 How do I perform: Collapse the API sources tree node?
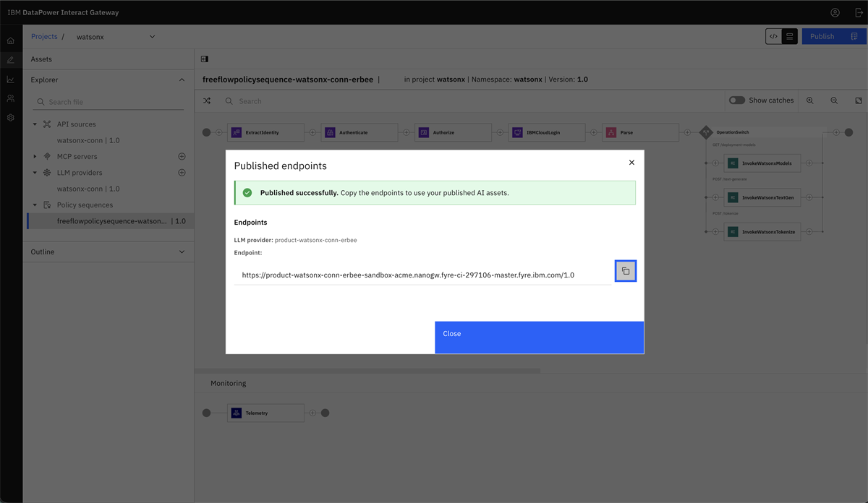35,124
